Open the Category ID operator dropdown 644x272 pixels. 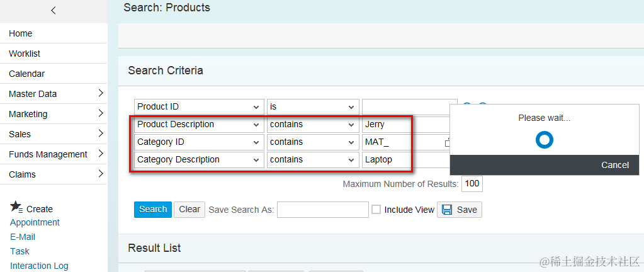pyautogui.click(x=351, y=142)
